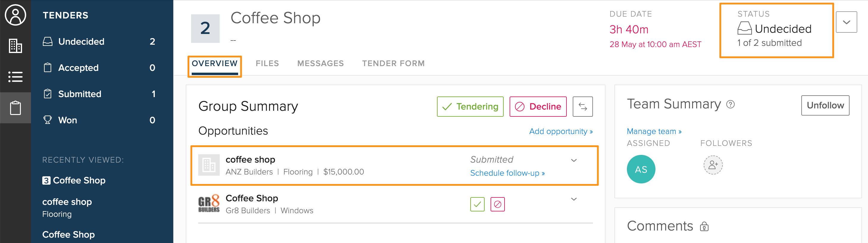The width and height of the screenshot is (868, 243).
Task: Open the user profile icon
Action: pyautogui.click(x=15, y=15)
